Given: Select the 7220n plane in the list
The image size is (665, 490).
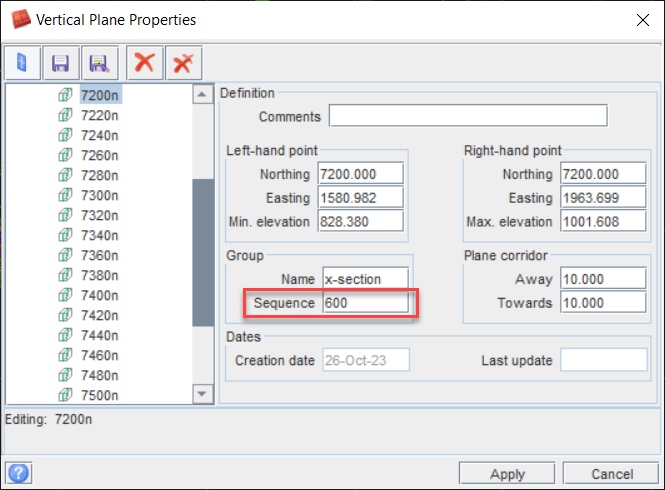Looking at the screenshot, I should pyautogui.click(x=99, y=115).
